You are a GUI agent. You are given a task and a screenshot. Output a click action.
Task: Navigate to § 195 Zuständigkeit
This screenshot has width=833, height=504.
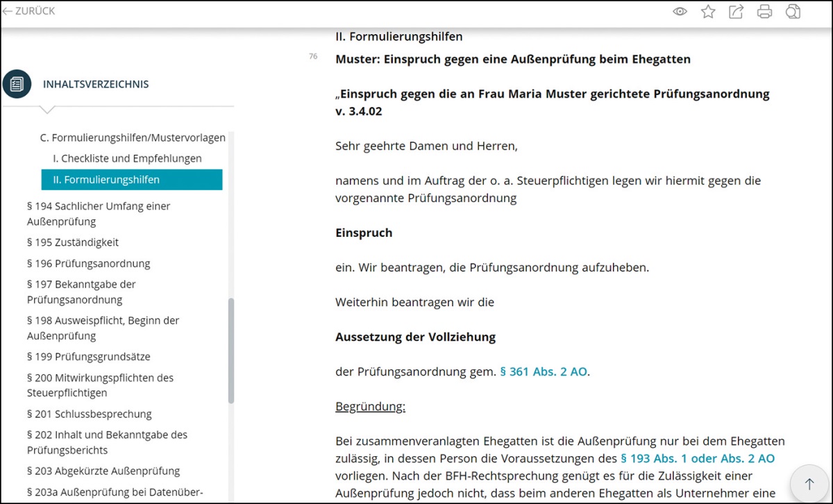[x=73, y=242]
